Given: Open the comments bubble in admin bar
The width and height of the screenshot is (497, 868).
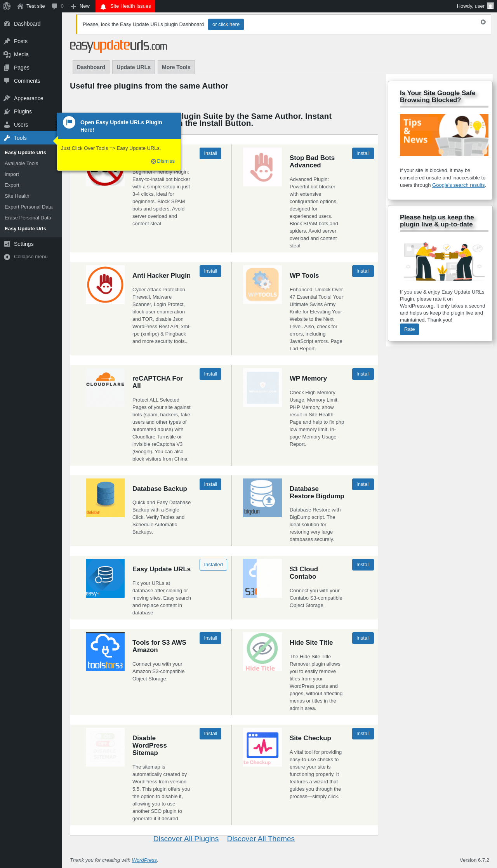Looking at the screenshot, I should pyautogui.click(x=54, y=6).
